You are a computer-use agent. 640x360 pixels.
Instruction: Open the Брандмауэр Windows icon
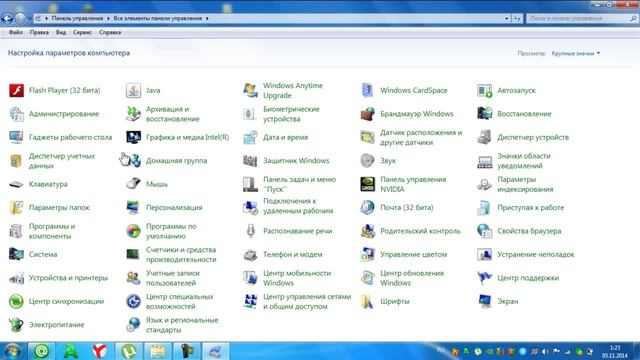pyautogui.click(x=367, y=114)
